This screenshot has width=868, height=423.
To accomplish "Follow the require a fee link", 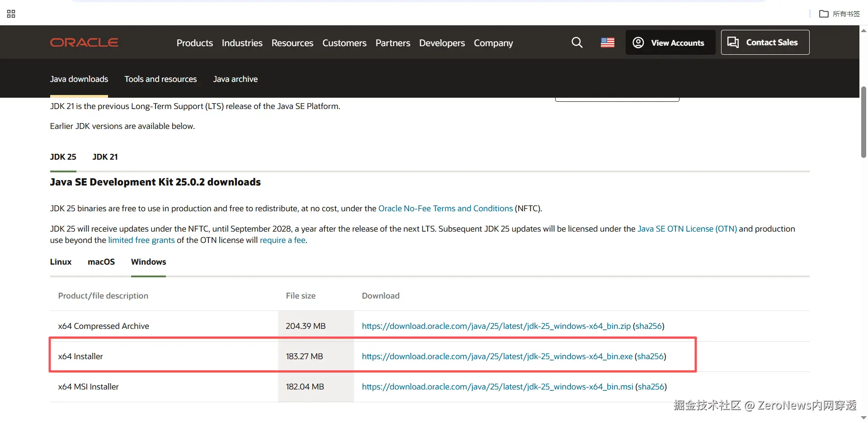I will point(283,240).
